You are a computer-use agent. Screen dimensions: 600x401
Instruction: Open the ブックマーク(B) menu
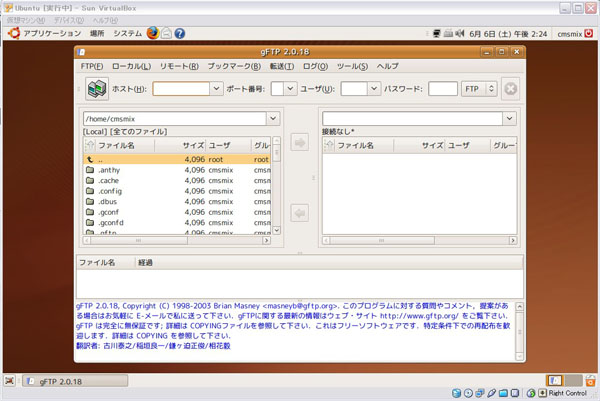[234, 66]
